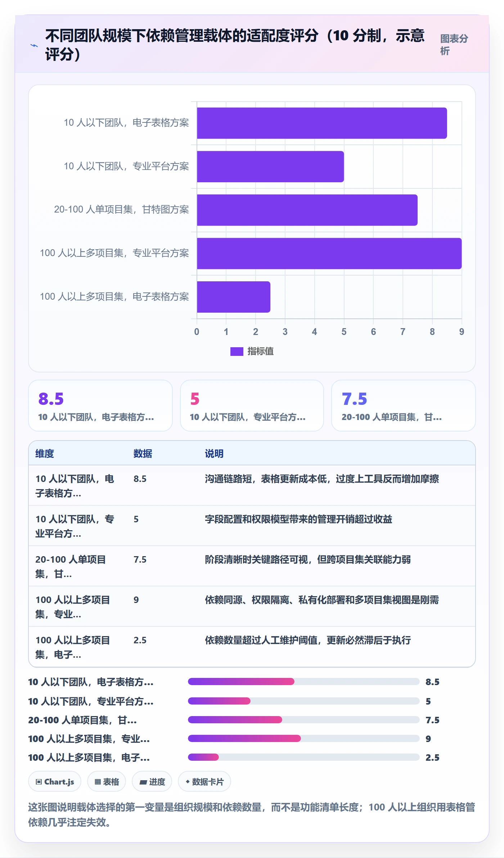Image resolution: width=504 pixels, height=858 pixels.
Task: Click the y-axis label 20-100 人单项目集，甘特图方案
Action: pos(121,210)
